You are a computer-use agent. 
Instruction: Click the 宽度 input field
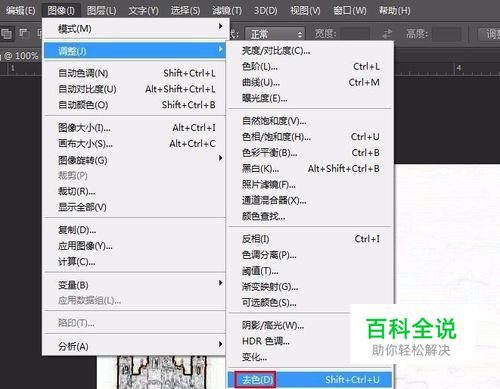click(355, 34)
